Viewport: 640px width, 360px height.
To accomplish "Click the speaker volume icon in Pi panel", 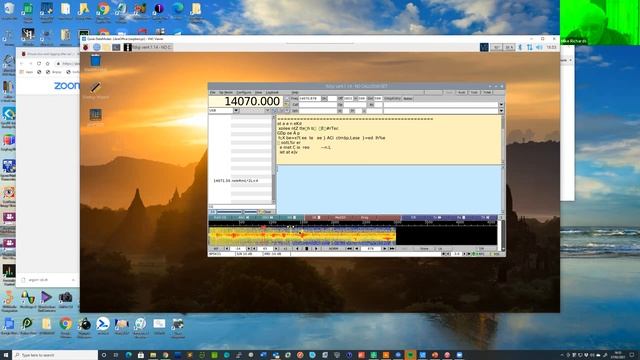I will (x=539, y=47).
